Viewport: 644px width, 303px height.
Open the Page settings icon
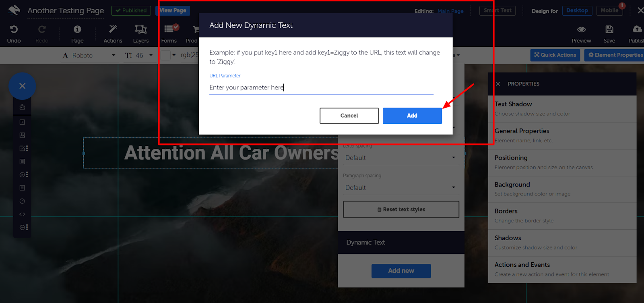coord(77,29)
